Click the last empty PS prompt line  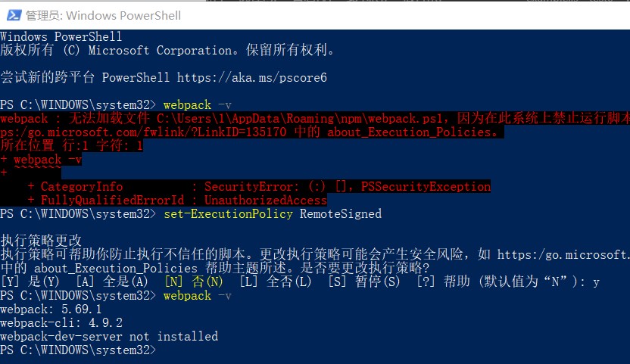click(78, 350)
